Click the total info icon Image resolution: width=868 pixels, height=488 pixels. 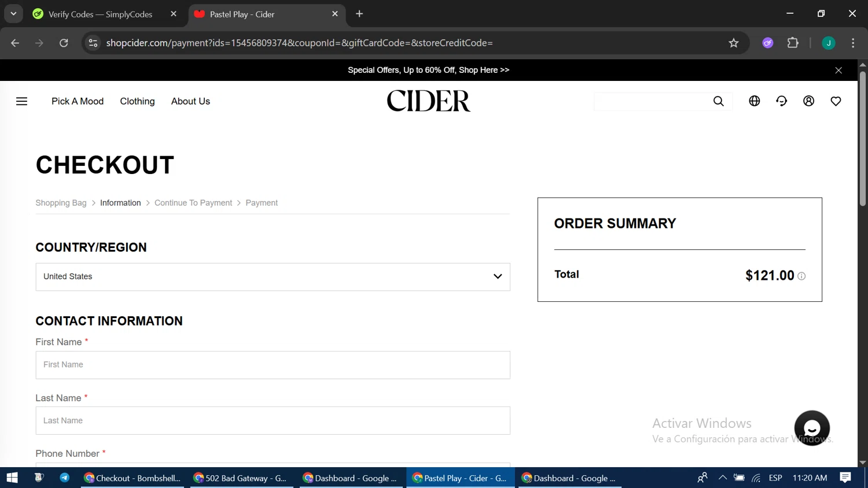point(801,276)
